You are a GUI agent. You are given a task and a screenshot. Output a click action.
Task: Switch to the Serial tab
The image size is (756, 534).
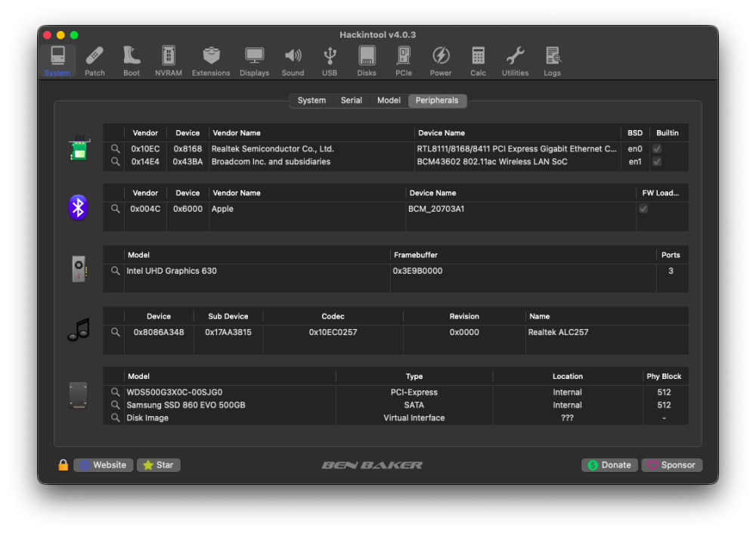click(x=351, y=101)
